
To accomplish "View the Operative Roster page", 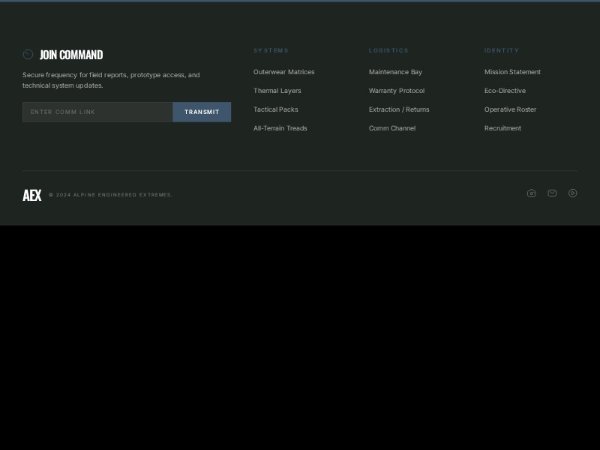I will (510, 109).
